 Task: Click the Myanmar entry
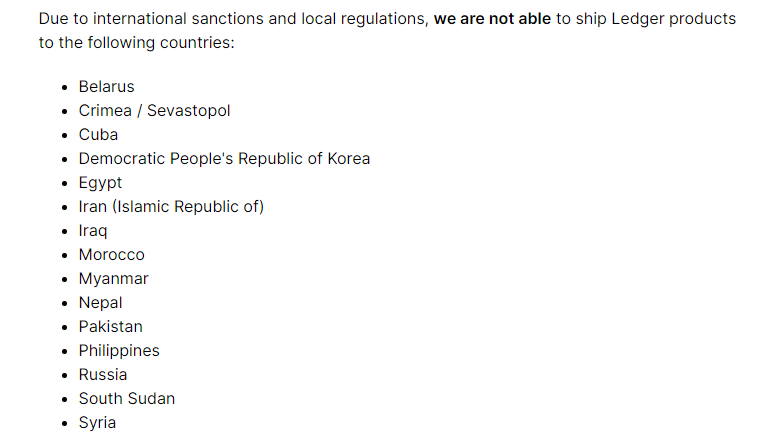[x=113, y=279]
